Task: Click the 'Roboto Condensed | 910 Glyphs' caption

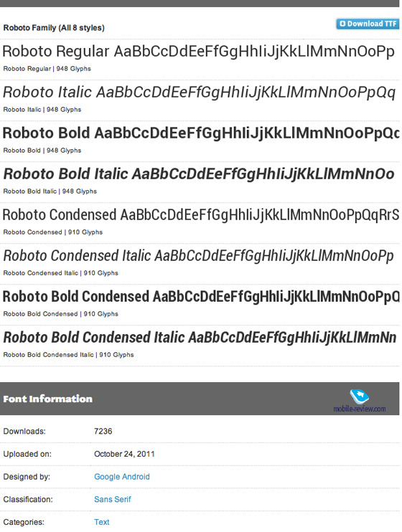Action: [x=52, y=232]
